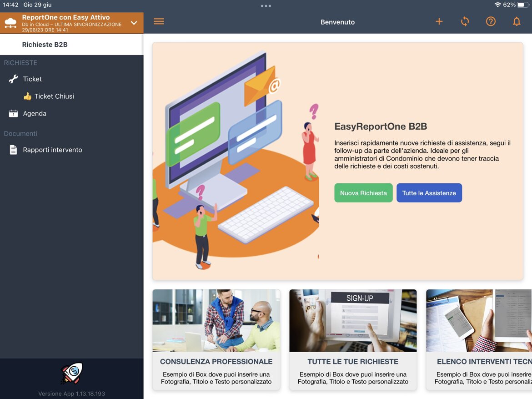Open the Elenco Interventi card

pos(478,339)
